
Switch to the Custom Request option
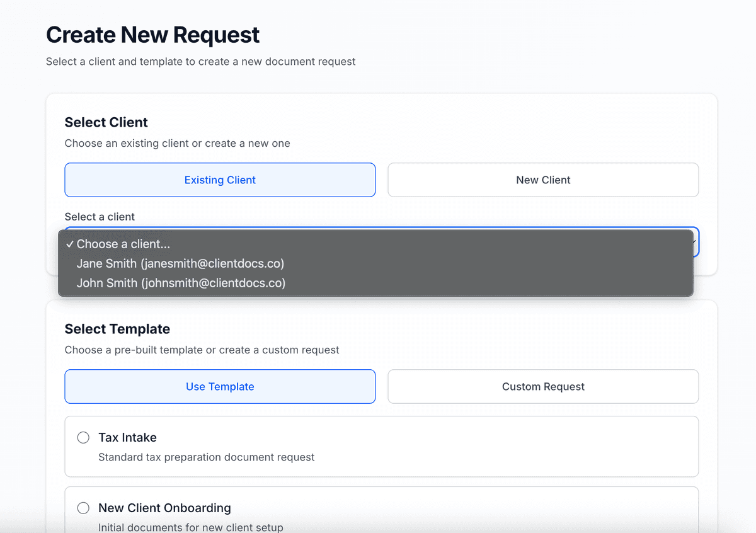click(x=543, y=386)
